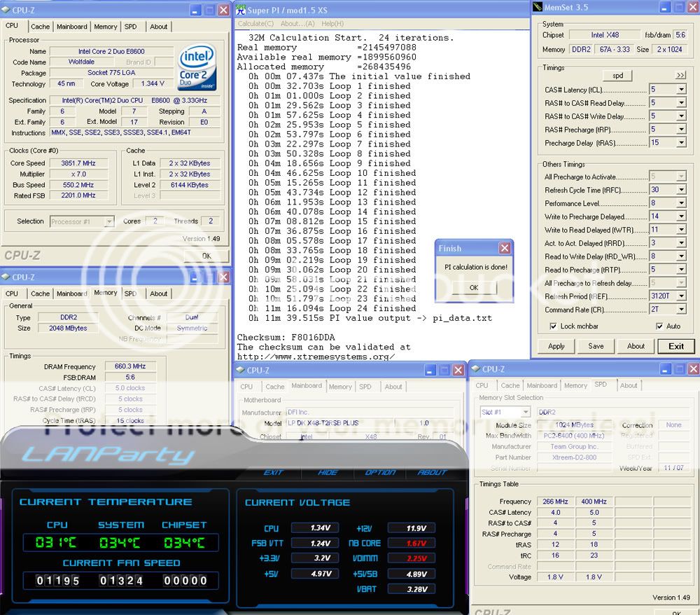Click the MemSet 3.5 title bar icon
The image size is (700, 615).
pos(538,7)
